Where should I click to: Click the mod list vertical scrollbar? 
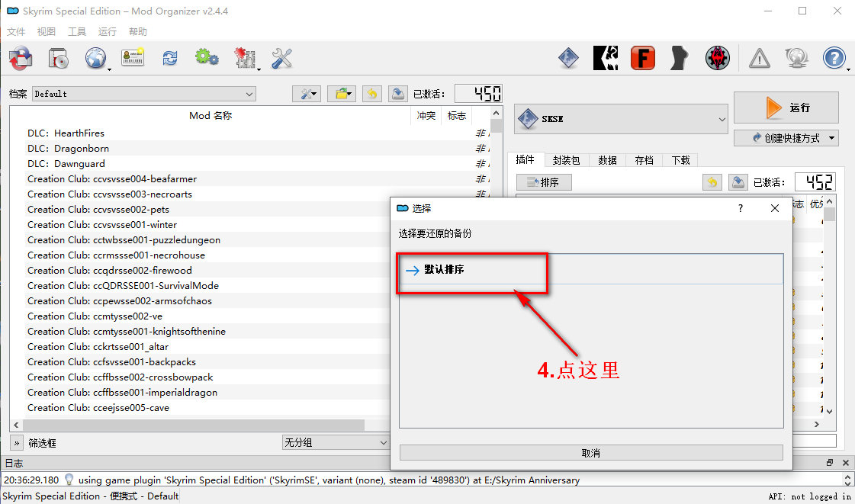click(497, 267)
